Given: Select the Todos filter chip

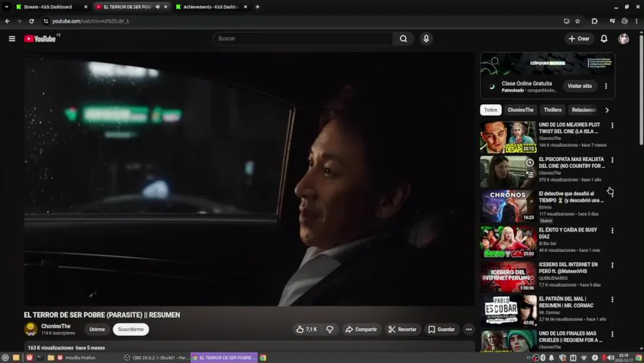Looking at the screenshot, I should tap(491, 110).
